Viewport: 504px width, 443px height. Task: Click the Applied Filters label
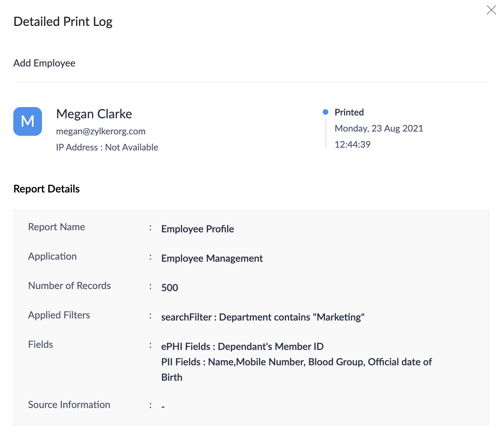tap(59, 315)
